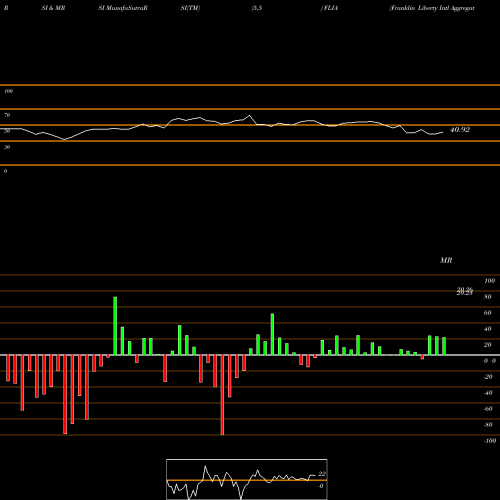Click the SI MunafaSutraR header text
Screen dimensions: 500x500
pos(123,8)
